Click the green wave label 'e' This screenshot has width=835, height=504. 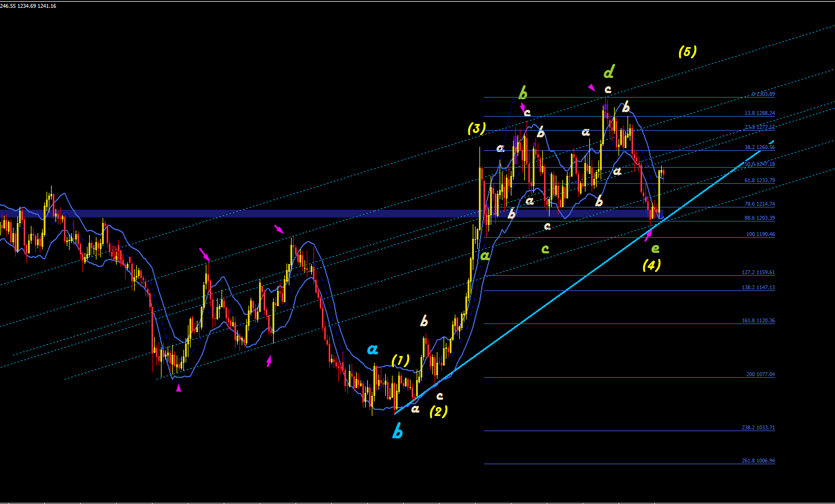(x=655, y=248)
